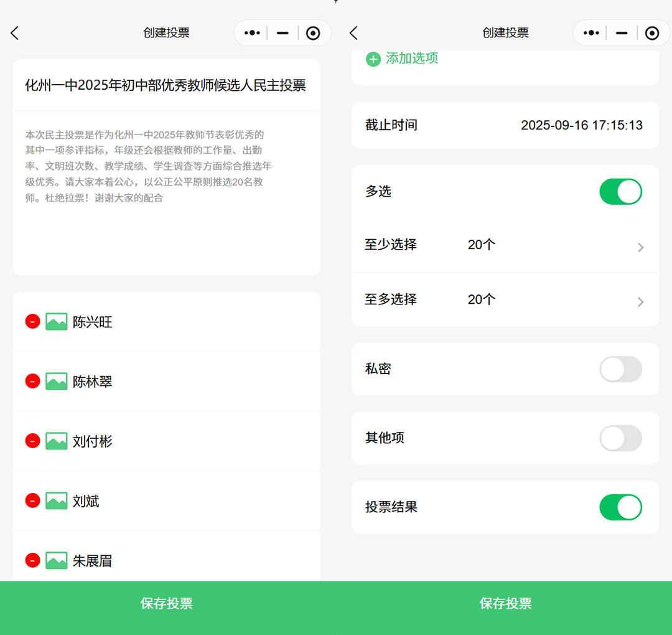672x635 pixels.
Task: Edit option name 陈林翠
Action: pyautogui.click(x=93, y=382)
